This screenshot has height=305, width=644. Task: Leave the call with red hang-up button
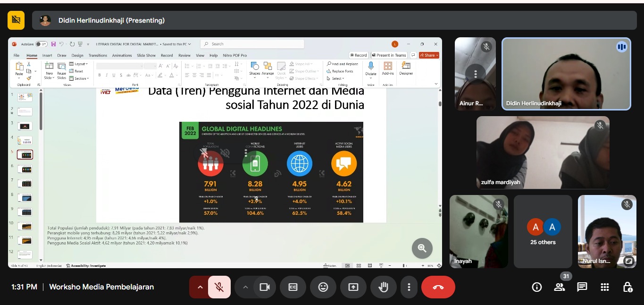(x=438, y=287)
